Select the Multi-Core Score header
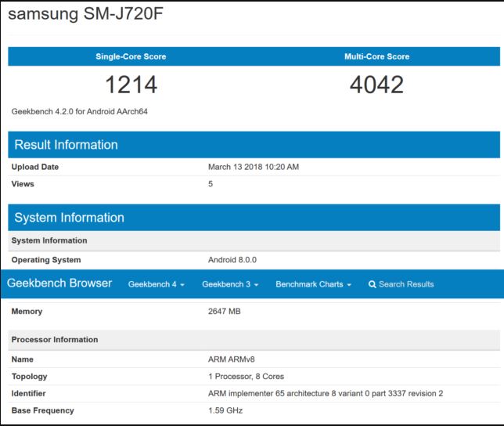The image size is (504, 426). click(x=376, y=56)
